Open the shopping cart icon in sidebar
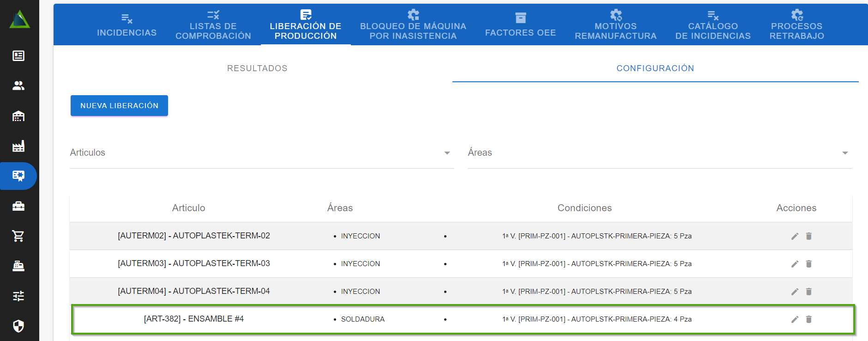The width and height of the screenshot is (868, 341). tap(18, 236)
